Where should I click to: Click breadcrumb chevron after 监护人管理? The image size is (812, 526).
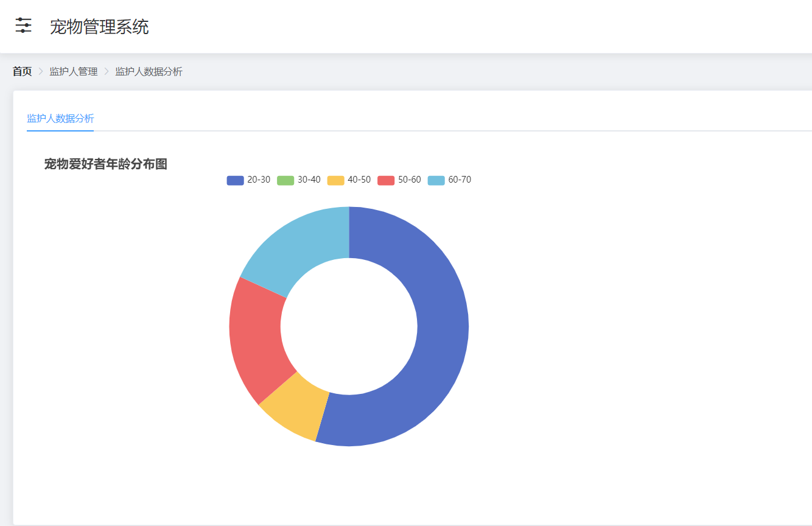(107, 72)
